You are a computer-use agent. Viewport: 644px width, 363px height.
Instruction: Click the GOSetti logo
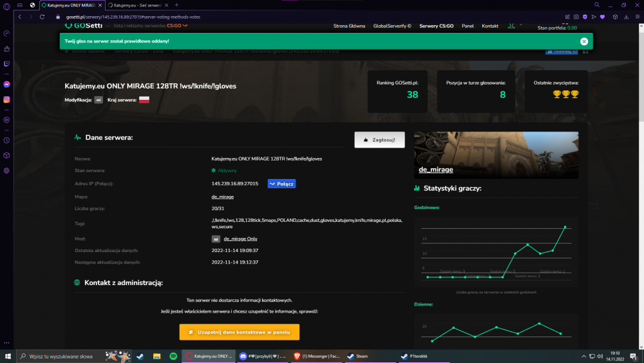pyautogui.click(x=83, y=26)
